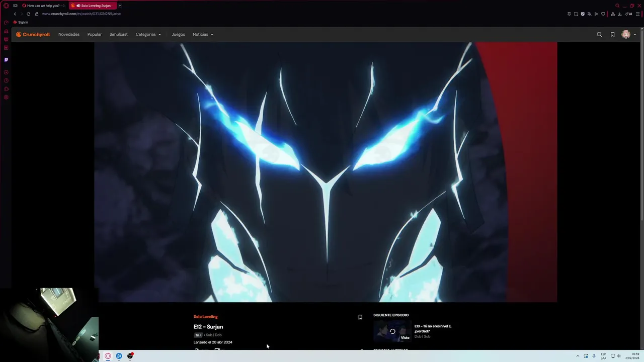Open the Opera GX main menu logo
Image resolution: width=644 pixels, height=362 pixels.
pos(6,6)
